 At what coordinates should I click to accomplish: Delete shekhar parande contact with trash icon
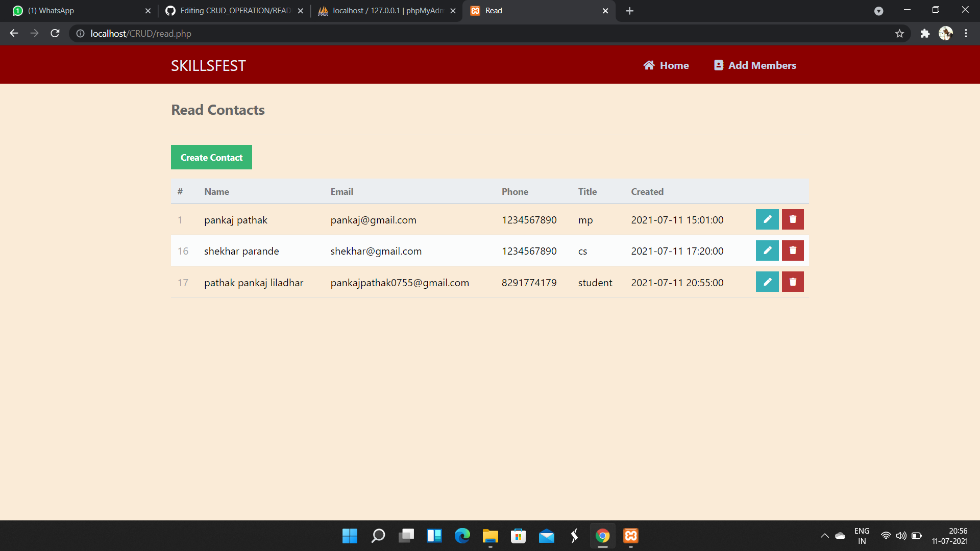793,251
